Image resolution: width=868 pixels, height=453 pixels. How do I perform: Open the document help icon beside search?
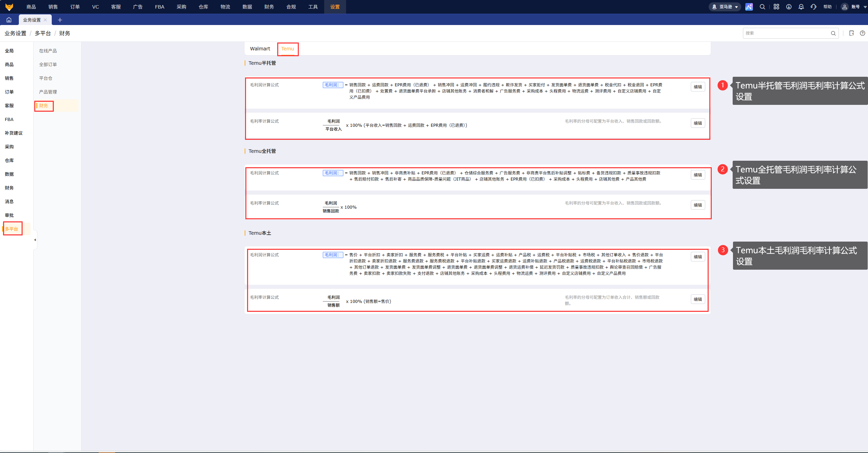pos(852,33)
